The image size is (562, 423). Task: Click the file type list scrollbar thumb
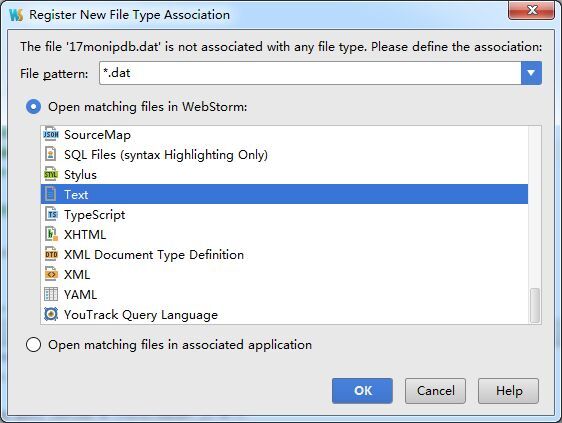pos(535,305)
